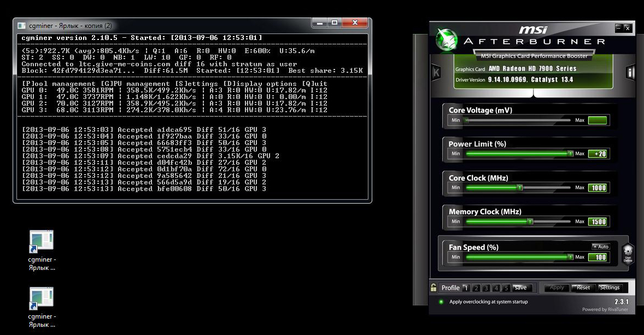The width and height of the screenshot is (644, 335).
Task: Click the [P]ool management option in cgminer
Action: pyautogui.click(x=58, y=83)
